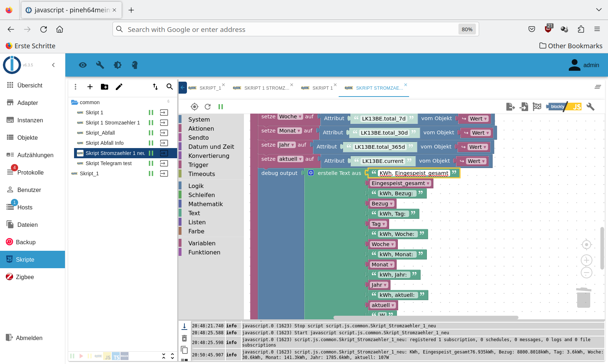Switch to SKRIPT 1 tab
The width and height of the screenshot is (608, 364).
(317, 88)
